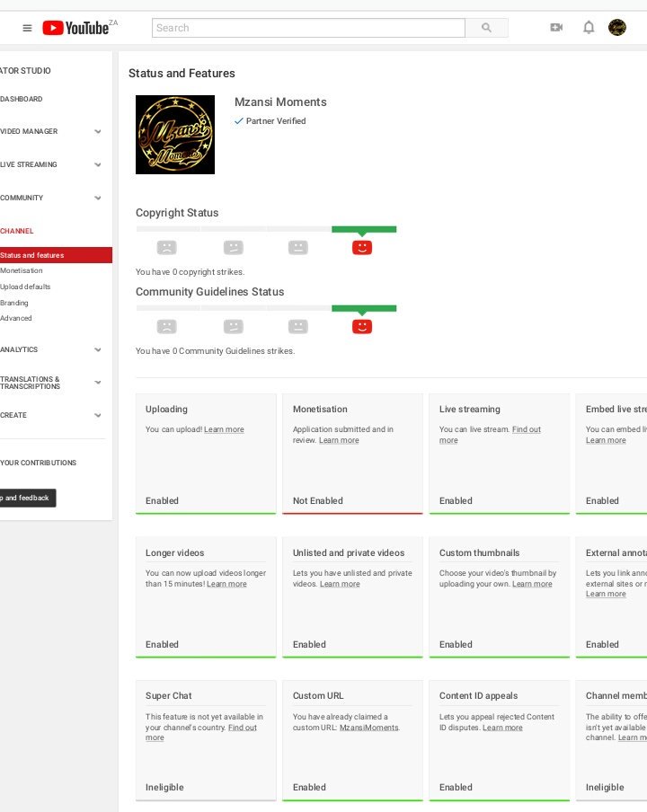647x812 pixels.
Task: Click the third grey face under Copyright Status
Action: point(297,248)
